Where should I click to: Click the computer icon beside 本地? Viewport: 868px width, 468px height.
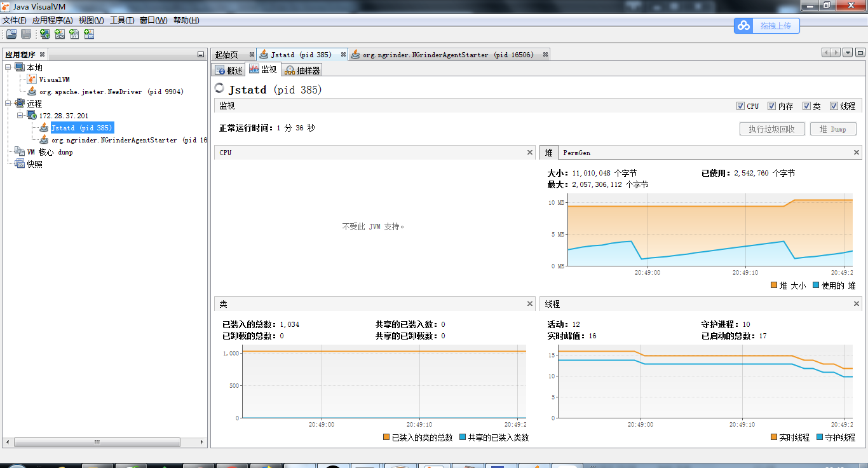click(20, 67)
